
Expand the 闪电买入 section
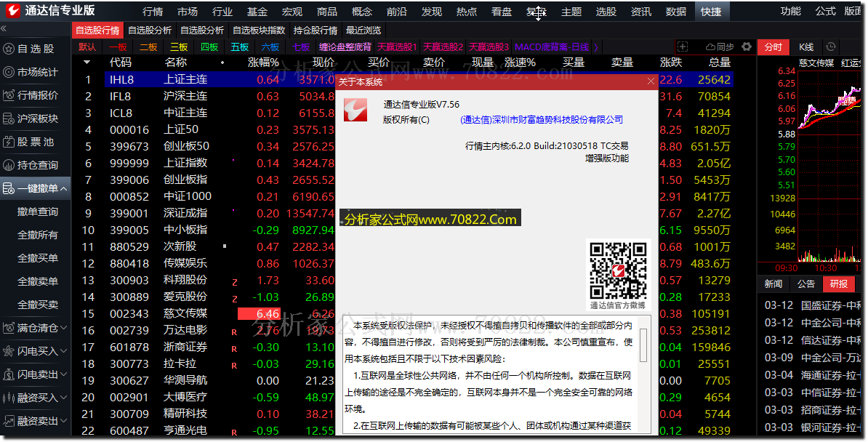(64, 351)
